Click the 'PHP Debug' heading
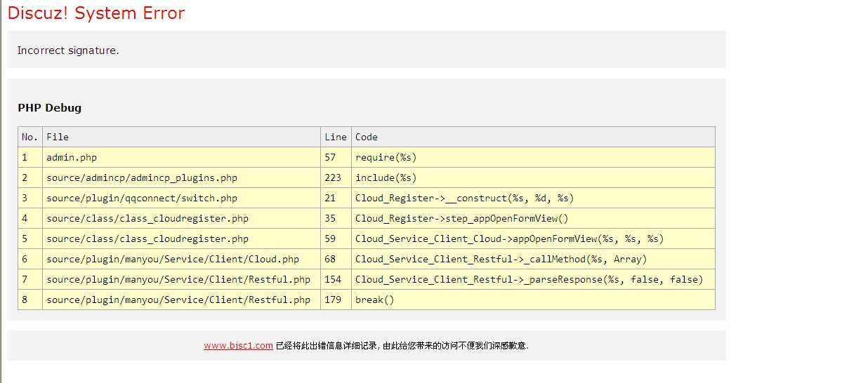Screen dimensions: 868x383 [x=49, y=108]
